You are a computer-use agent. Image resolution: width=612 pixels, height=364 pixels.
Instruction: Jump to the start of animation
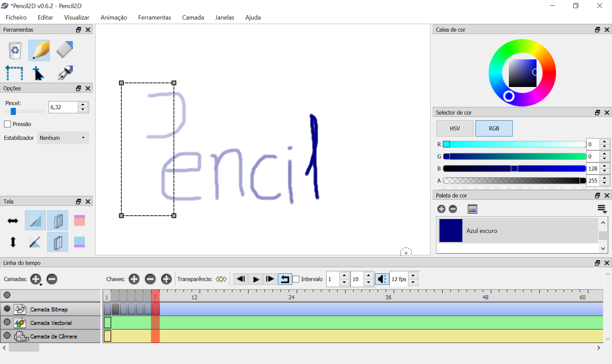point(241,279)
